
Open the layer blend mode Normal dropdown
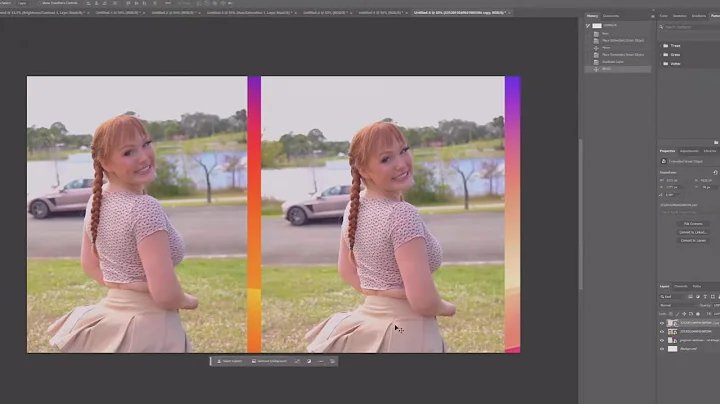coord(678,305)
